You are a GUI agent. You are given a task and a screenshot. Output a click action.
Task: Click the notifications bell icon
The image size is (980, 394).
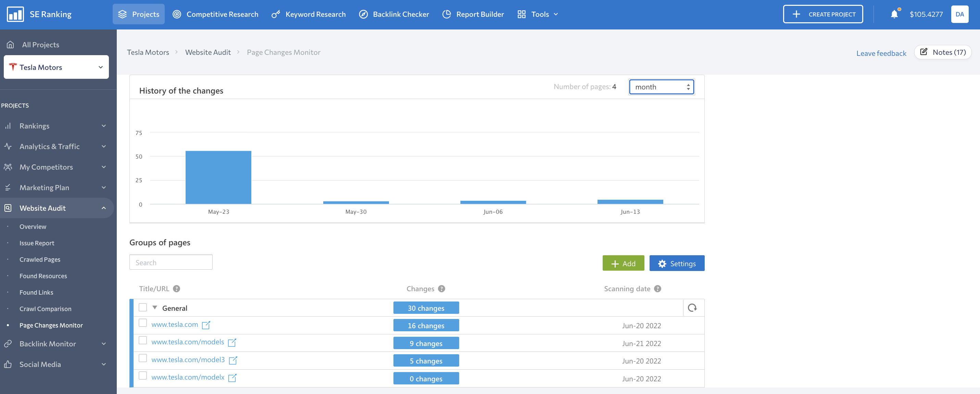coord(894,14)
